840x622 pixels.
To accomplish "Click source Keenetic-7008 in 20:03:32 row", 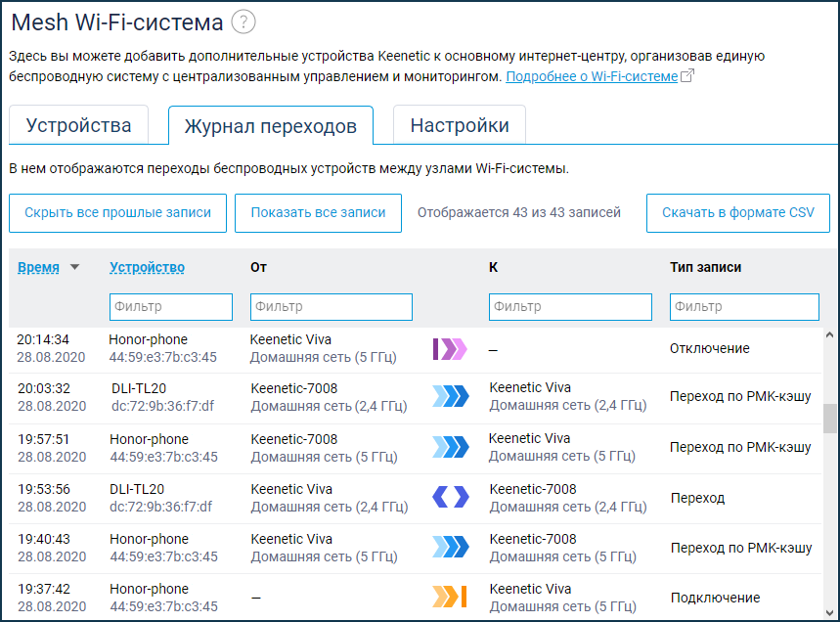I will click(x=294, y=388).
